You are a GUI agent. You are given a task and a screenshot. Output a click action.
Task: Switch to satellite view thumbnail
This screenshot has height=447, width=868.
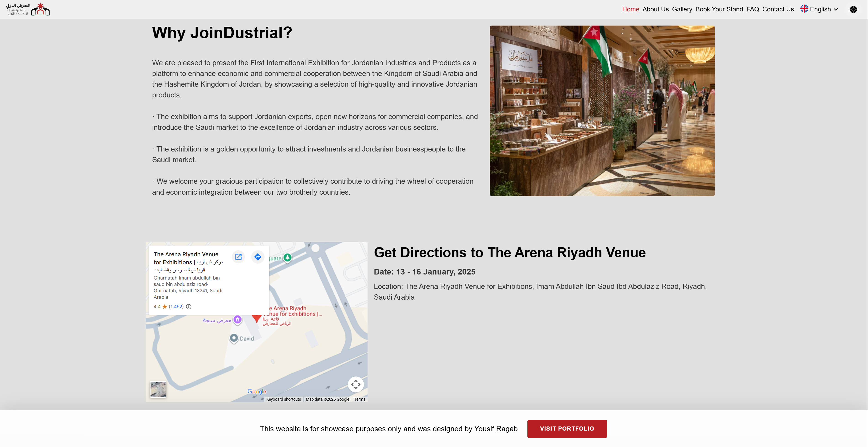pyautogui.click(x=158, y=389)
